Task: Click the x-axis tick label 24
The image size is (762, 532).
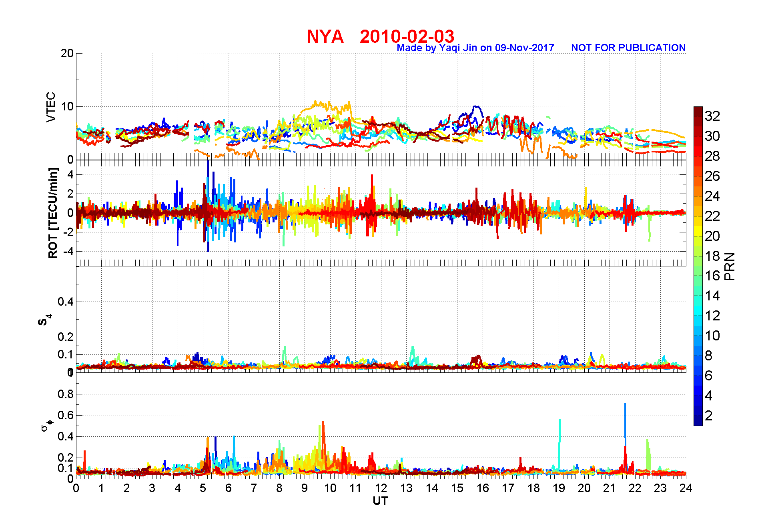Action: (x=686, y=488)
